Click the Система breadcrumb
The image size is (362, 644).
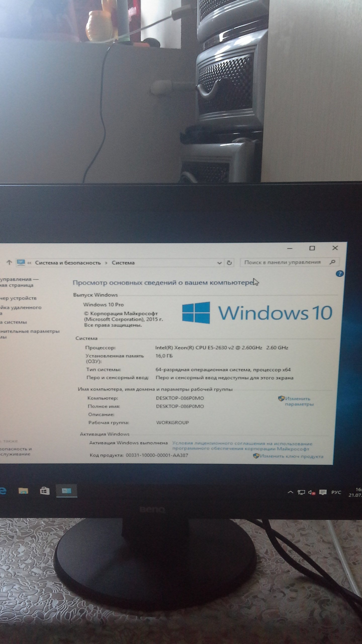(123, 263)
